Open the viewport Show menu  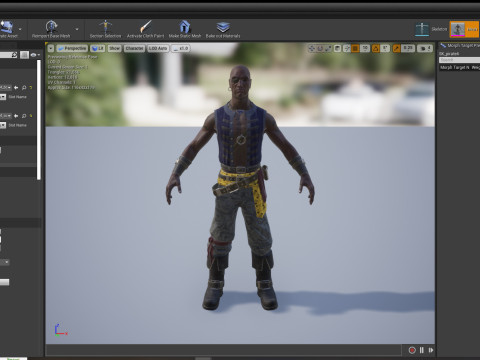point(114,49)
